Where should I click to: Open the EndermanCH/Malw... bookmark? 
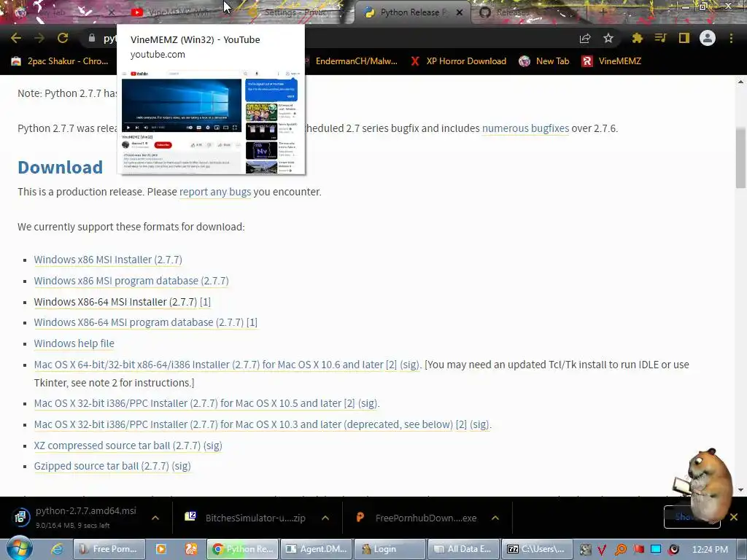pos(355,61)
